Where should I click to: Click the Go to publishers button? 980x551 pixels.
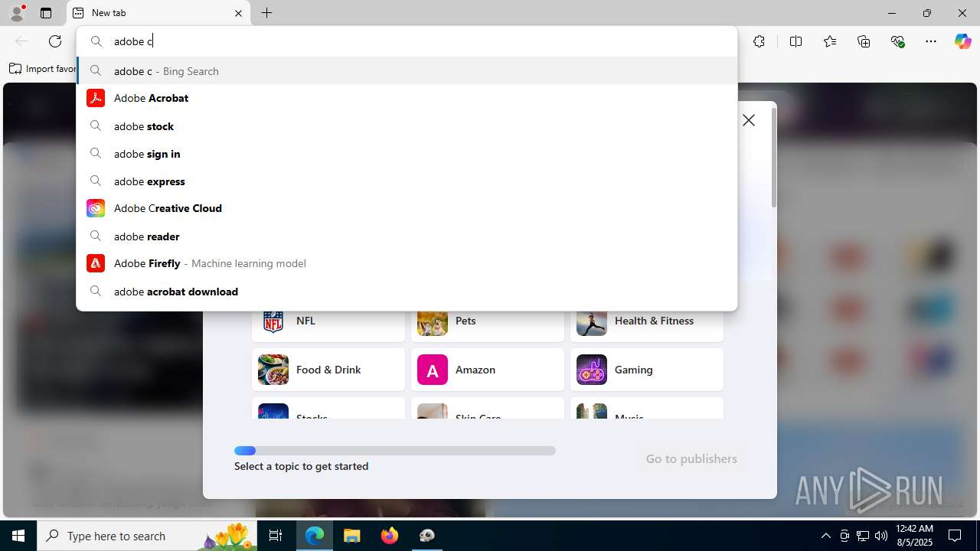coord(691,458)
